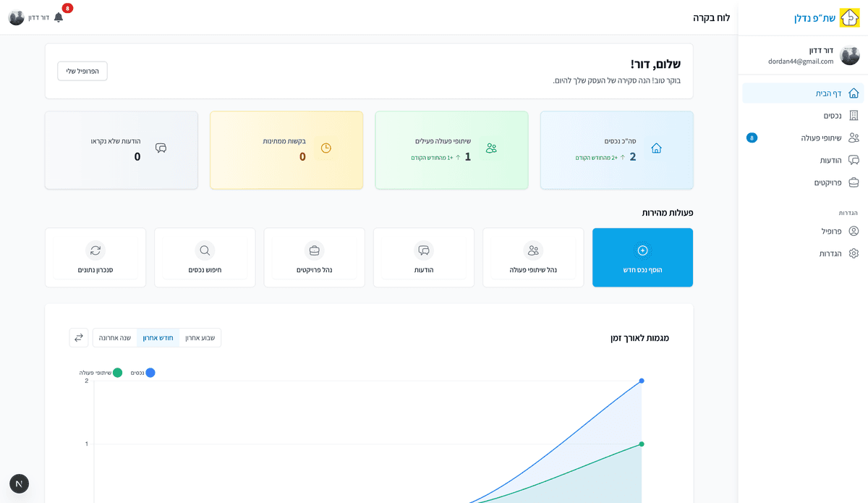Screen dimensions: 868x503
Task: Click the yellow house logo in the sidebar
Action: (x=849, y=17)
